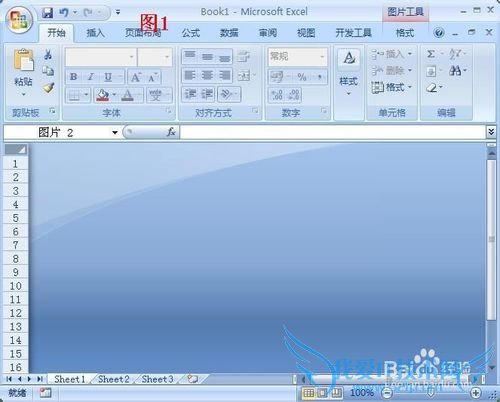The width and height of the screenshot is (500, 402).
Task: Click the 插入 cells button
Action: click(x=392, y=54)
